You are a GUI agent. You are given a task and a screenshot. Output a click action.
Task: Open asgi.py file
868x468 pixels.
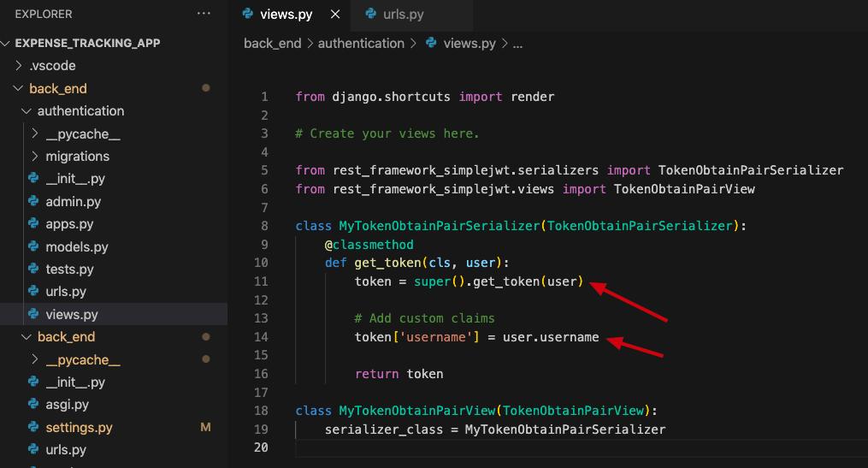tap(67, 405)
